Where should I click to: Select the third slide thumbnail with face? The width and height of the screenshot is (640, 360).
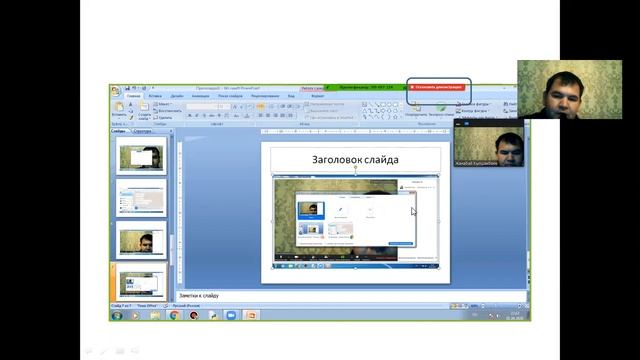click(141, 240)
